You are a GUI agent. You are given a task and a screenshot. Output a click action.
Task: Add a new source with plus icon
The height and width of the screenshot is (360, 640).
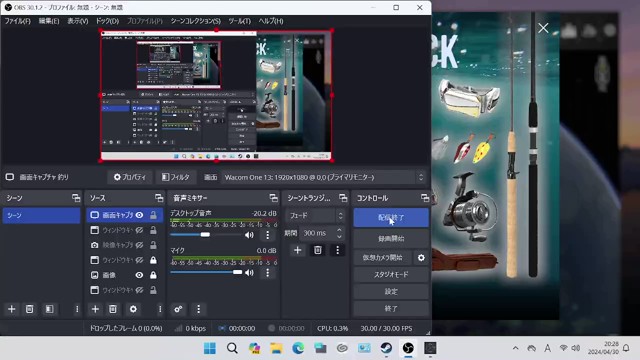point(95,309)
